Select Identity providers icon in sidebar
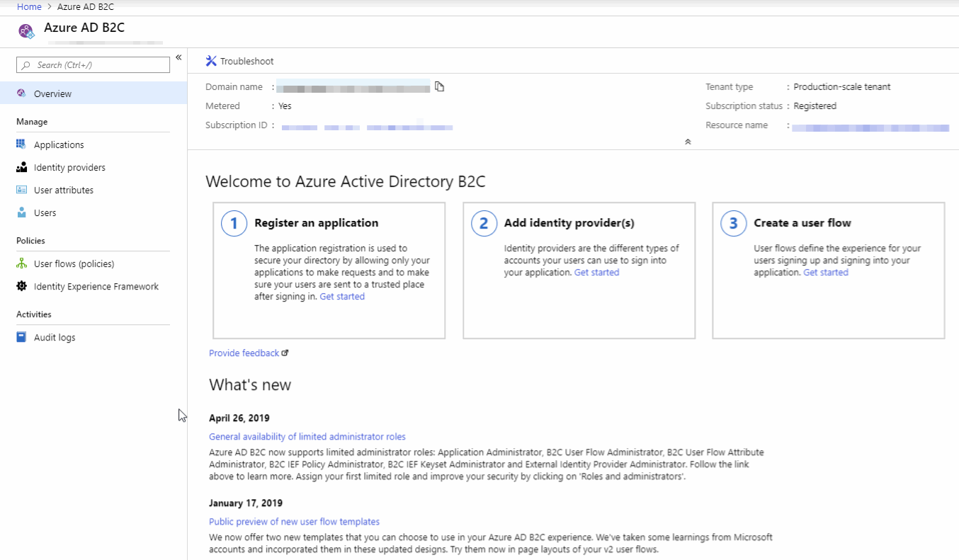 pos(21,168)
